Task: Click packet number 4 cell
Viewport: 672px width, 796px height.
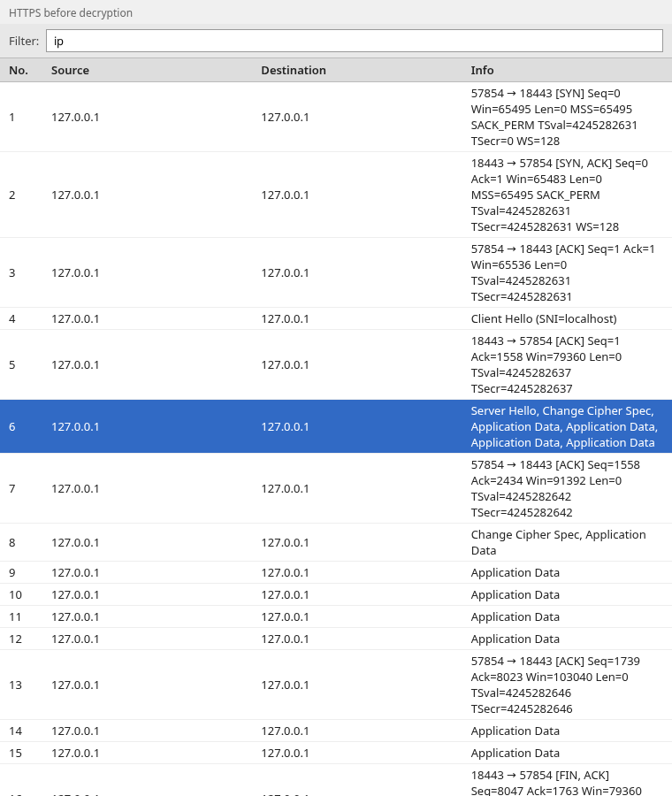Action: pos(12,318)
